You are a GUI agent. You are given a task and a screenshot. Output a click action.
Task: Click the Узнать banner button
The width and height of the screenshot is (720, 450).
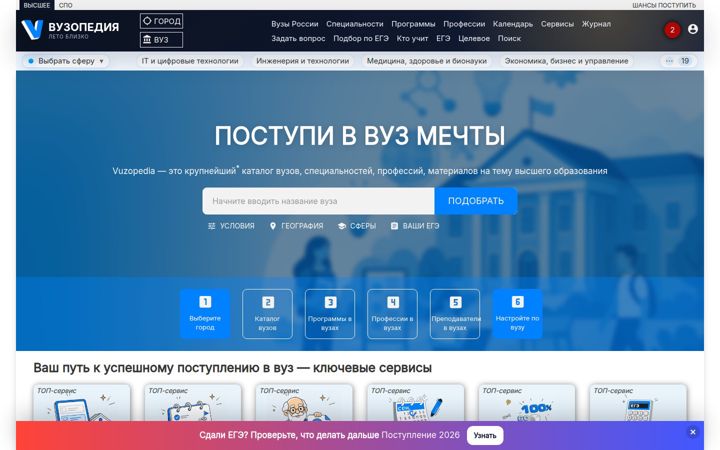[x=485, y=435]
